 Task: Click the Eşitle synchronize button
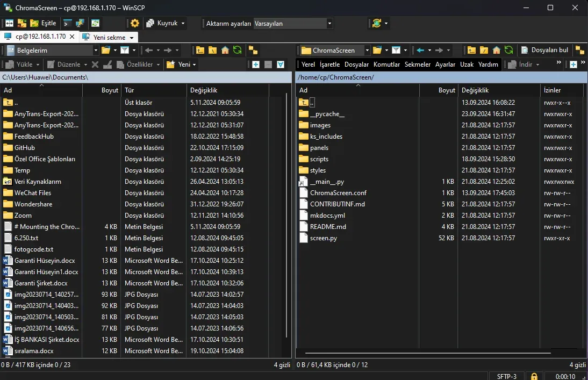point(43,23)
